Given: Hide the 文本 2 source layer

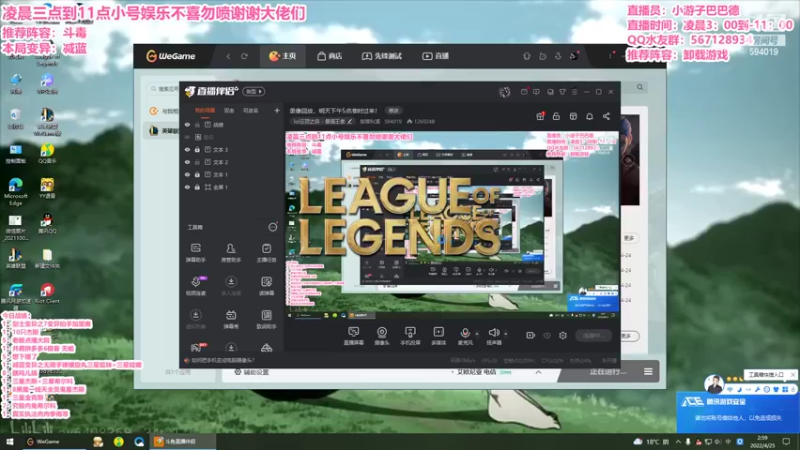Looking at the screenshot, I should pyautogui.click(x=187, y=162).
